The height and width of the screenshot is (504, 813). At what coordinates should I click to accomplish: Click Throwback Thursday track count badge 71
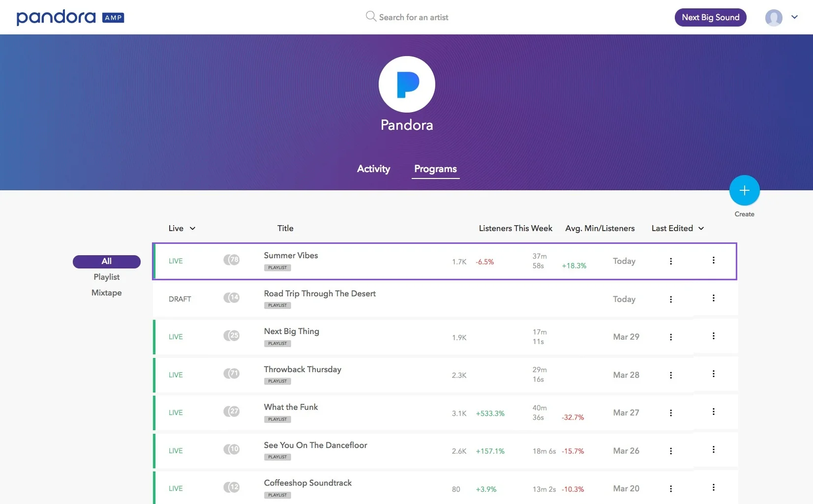[232, 373]
